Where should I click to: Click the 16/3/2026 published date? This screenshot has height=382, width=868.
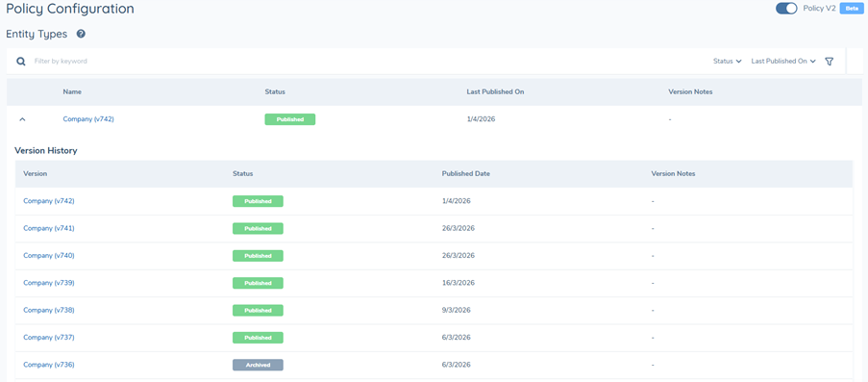[458, 283]
